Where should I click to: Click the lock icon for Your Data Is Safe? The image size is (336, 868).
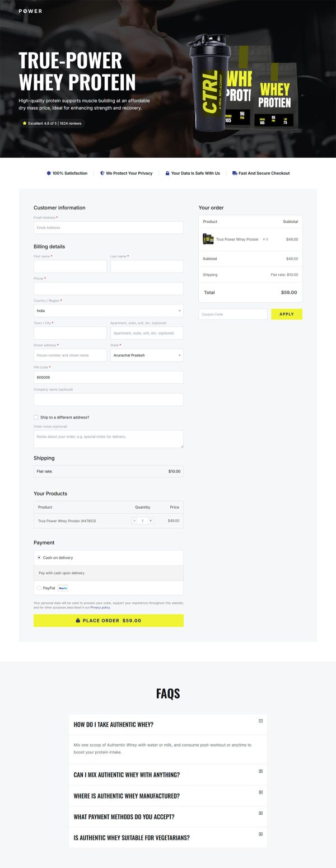(x=167, y=173)
